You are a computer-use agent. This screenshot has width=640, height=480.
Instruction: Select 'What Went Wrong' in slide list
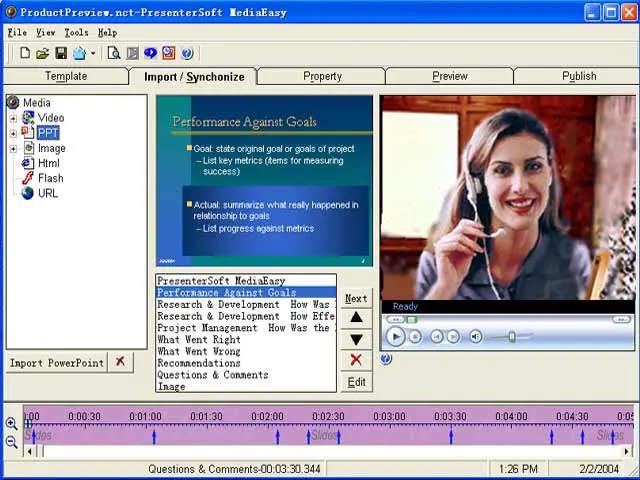pyautogui.click(x=199, y=351)
